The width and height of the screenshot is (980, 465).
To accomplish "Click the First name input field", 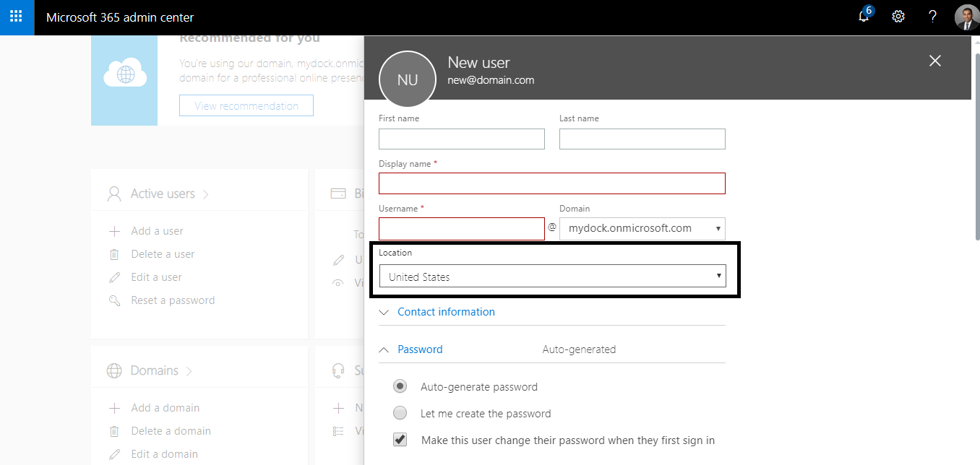I will click(x=462, y=139).
